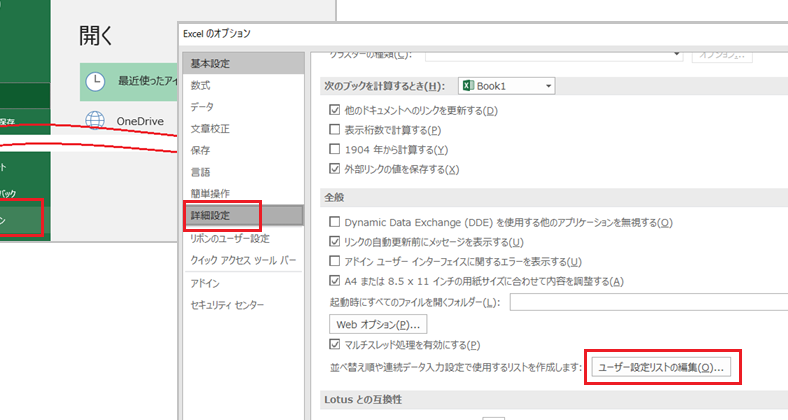This screenshot has height=420, width=788.
Task: Click the clock icon for recent items
Action: tap(95, 81)
